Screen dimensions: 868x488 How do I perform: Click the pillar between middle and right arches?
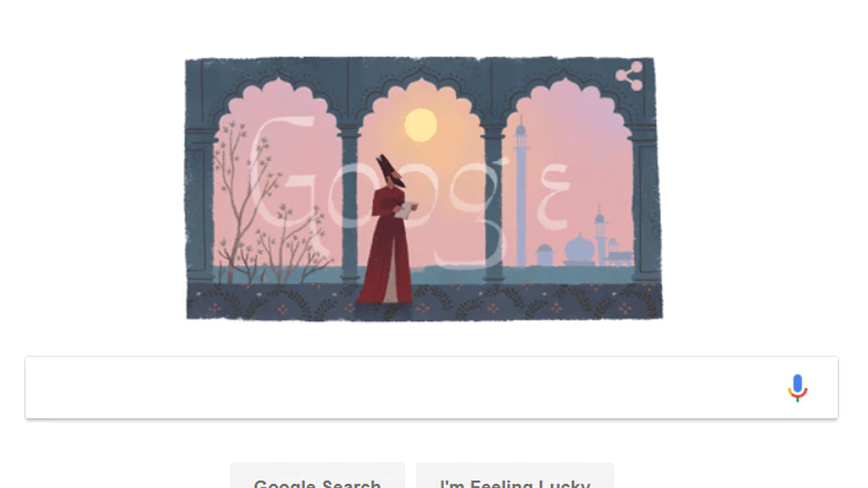click(493, 203)
